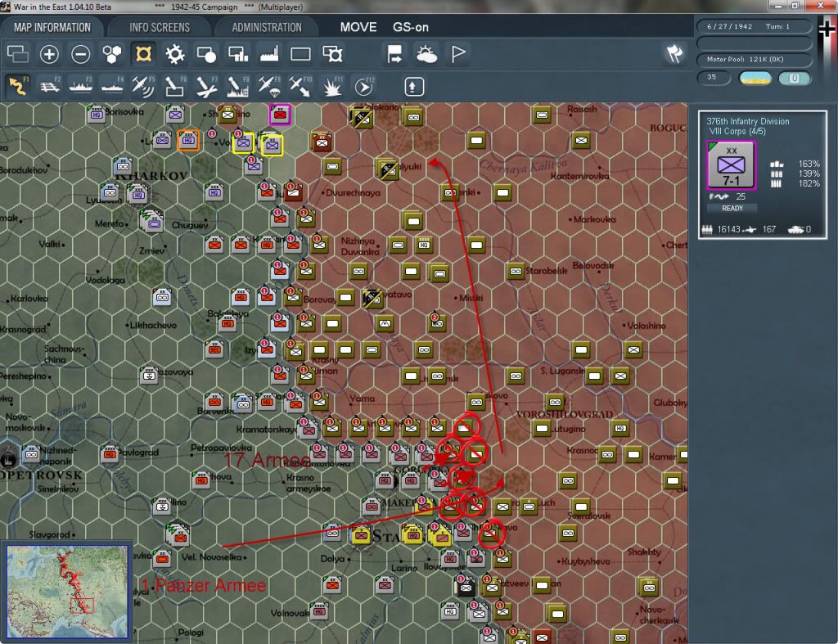Close the War in the East window
Screen dimensions: 838x644
821,6
